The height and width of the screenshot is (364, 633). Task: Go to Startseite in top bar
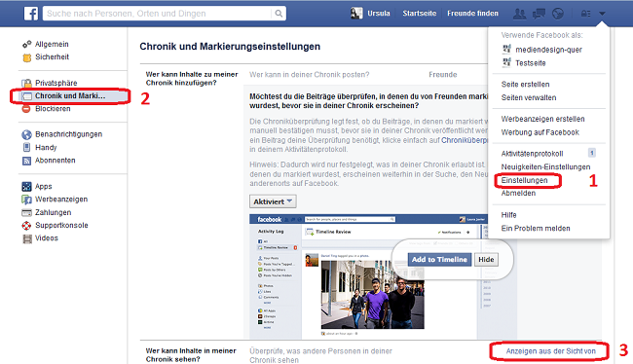click(x=420, y=14)
